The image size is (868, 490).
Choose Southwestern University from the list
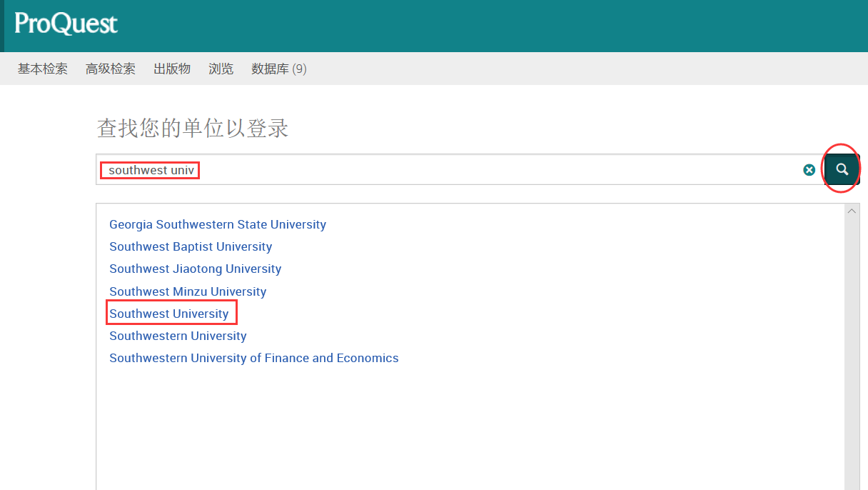click(178, 336)
